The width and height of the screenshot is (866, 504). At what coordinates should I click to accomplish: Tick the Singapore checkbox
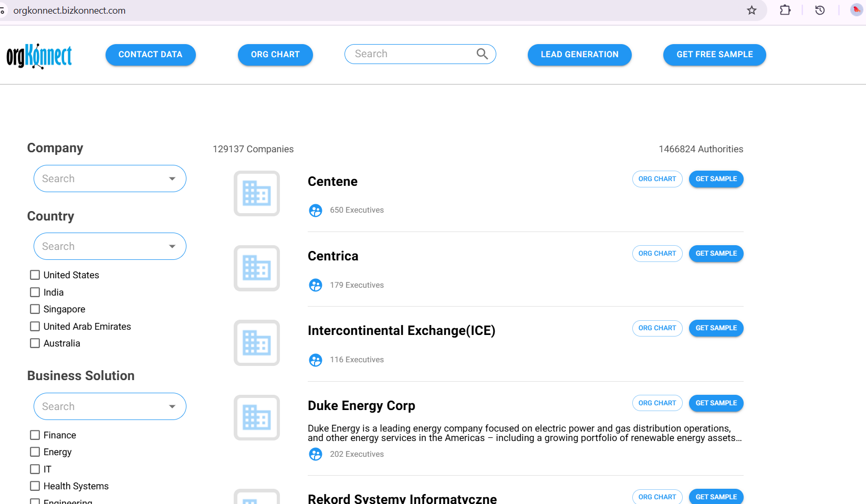pyautogui.click(x=35, y=309)
